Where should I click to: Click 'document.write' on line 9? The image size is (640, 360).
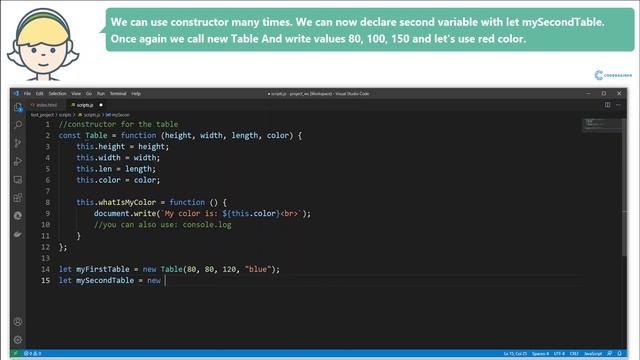point(124,213)
